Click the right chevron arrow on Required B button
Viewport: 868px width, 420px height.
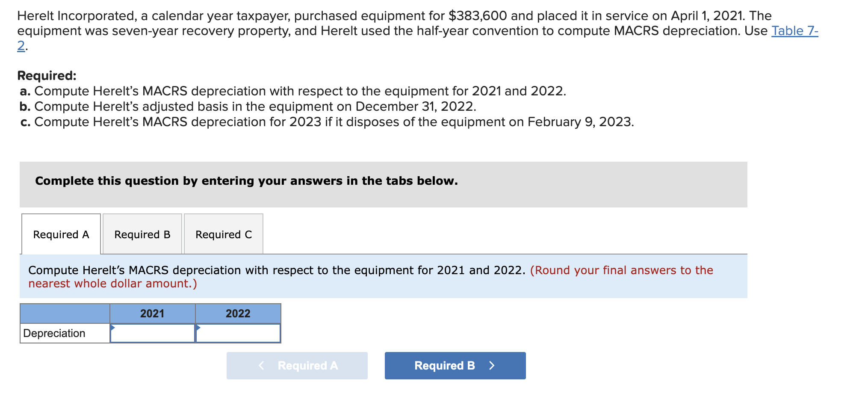point(492,366)
